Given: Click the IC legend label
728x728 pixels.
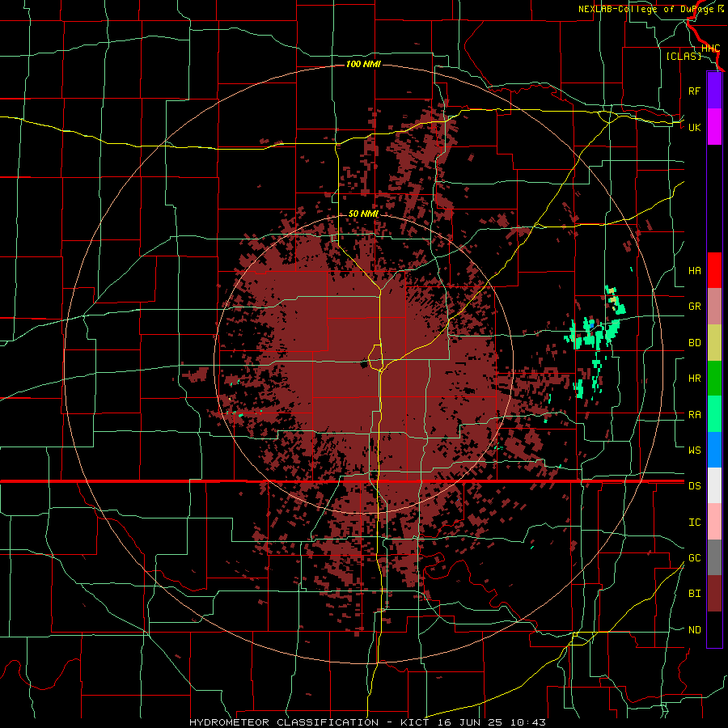Looking at the screenshot, I should pos(695,523).
